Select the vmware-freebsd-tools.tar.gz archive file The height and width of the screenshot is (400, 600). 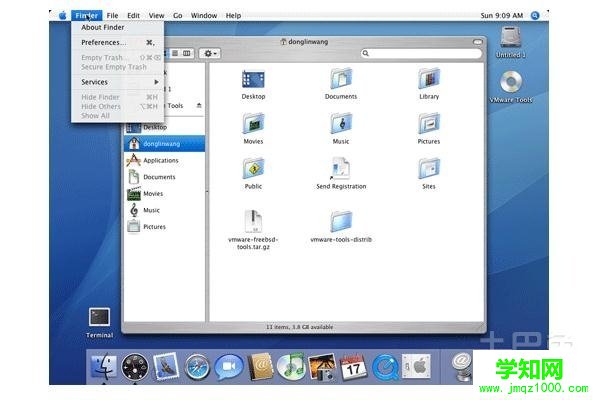click(x=253, y=221)
